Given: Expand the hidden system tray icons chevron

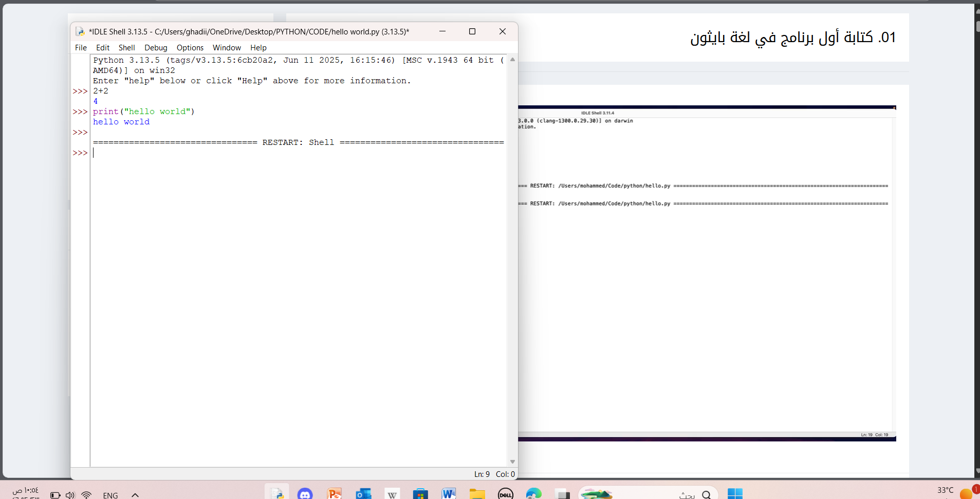Looking at the screenshot, I should 135,495.
